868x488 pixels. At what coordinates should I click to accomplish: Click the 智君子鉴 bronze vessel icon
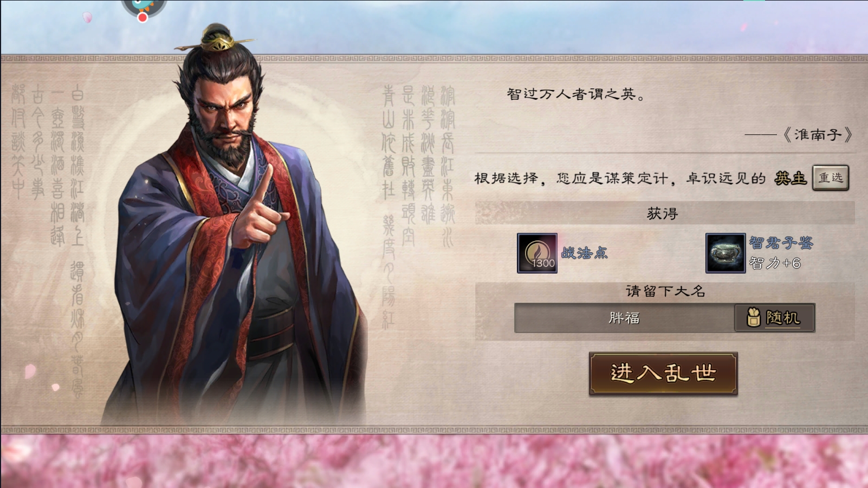726,253
